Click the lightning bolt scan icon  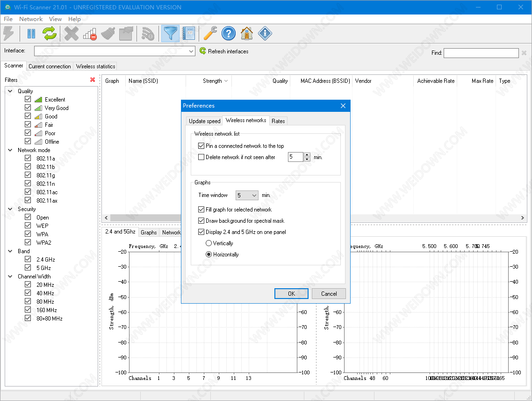point(8,33)
